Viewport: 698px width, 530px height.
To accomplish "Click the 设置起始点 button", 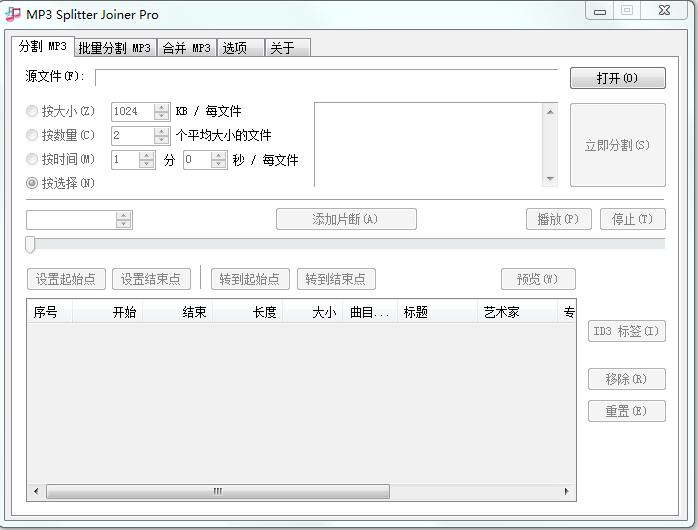I will 66,279.
